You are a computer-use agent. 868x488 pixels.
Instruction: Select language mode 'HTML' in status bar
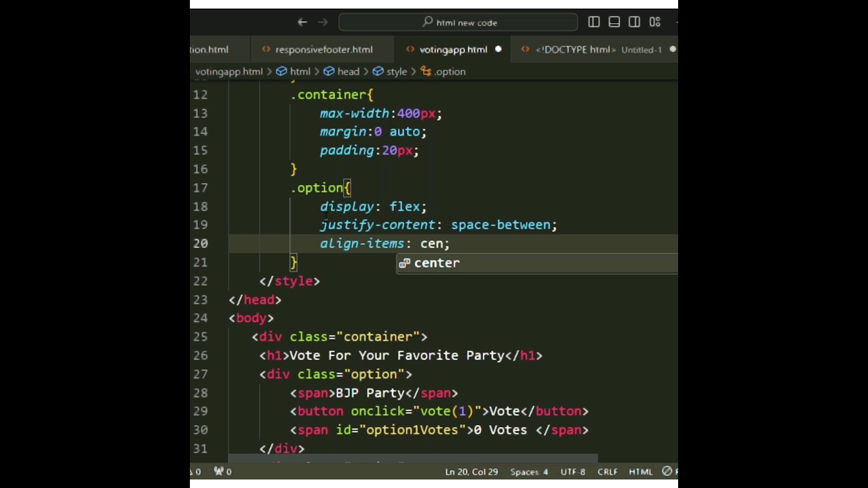(641, 472)
